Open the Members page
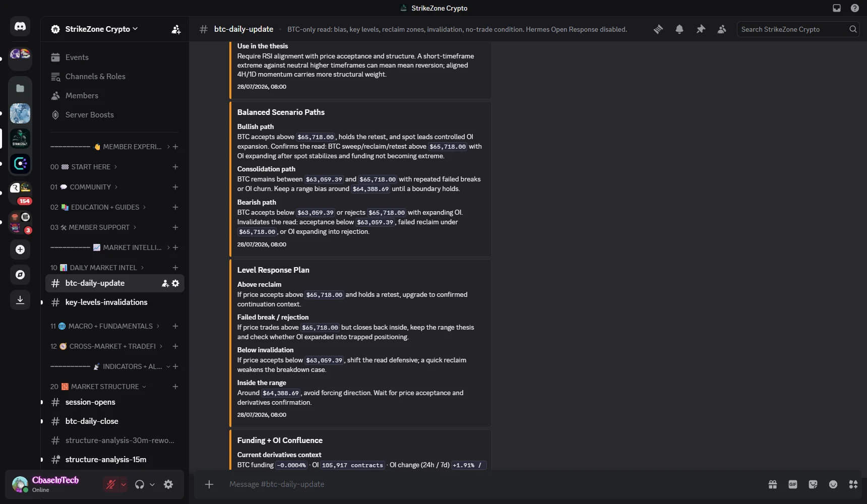The height and width of the screenshot is (504, 867). coord(114,96)
